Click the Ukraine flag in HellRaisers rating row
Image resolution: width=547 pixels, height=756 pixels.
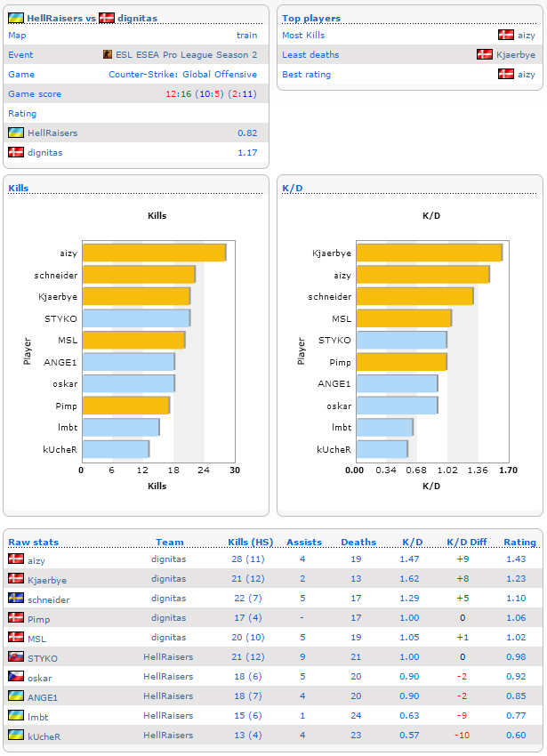pos(16,133)
